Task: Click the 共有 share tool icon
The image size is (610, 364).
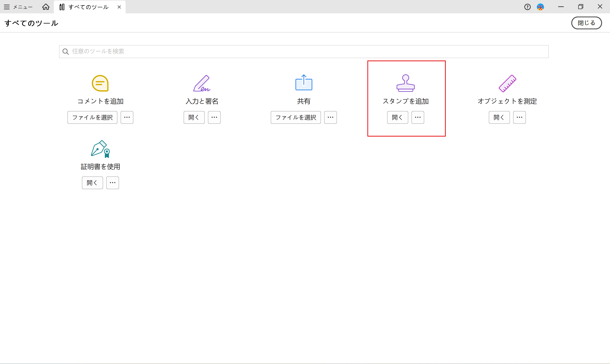Action: [303, 83]
